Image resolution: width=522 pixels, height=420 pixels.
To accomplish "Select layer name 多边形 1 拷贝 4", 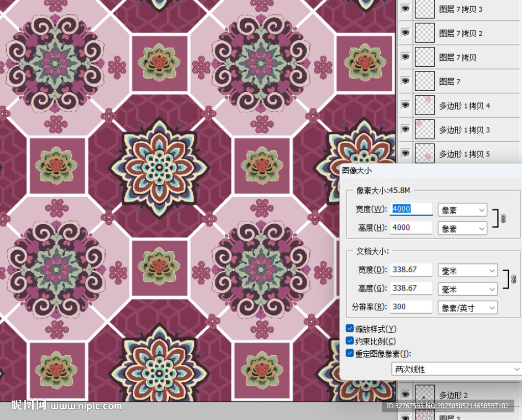I will click(464, 106).
